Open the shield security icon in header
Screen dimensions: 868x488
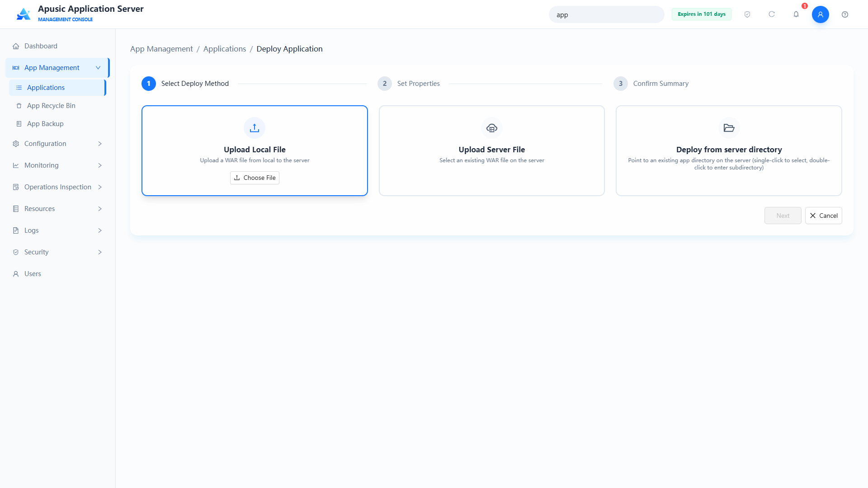(747, 14)
